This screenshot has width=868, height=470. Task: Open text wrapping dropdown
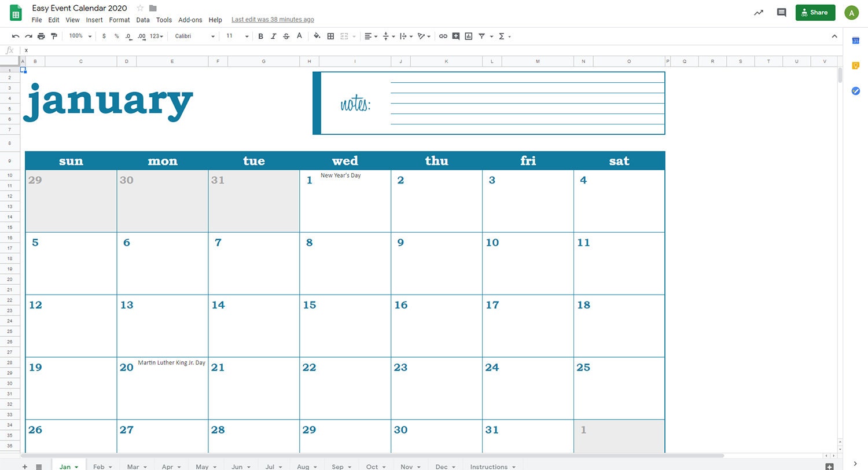pos(406,36)
